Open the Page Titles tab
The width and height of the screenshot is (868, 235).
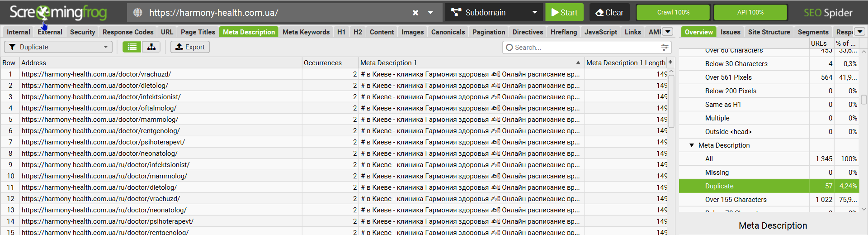198,32
